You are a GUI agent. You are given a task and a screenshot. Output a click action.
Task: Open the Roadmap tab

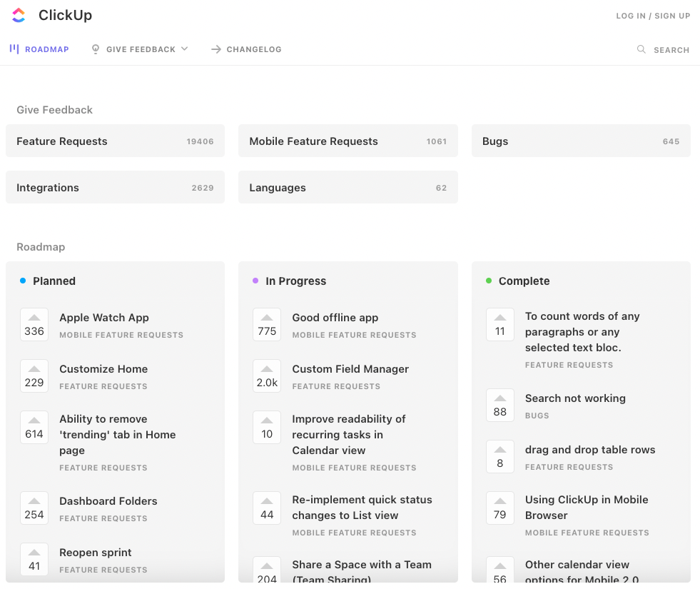coord(39,49)
